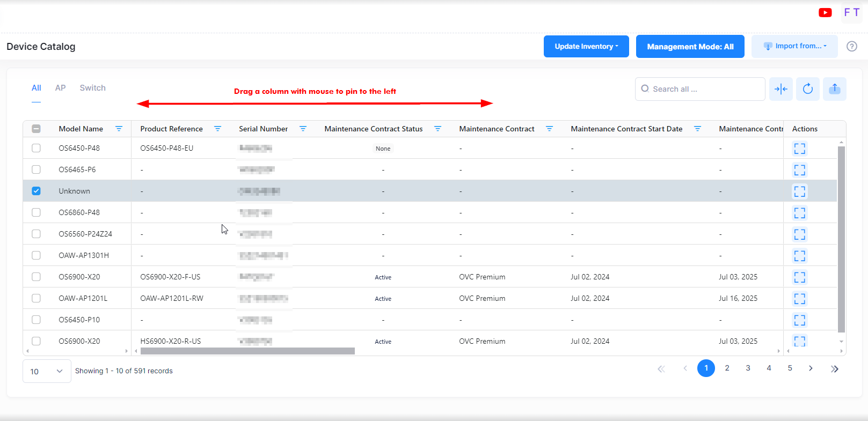
Task: Click the fit columns icon
Action: (x=781, y=89)
